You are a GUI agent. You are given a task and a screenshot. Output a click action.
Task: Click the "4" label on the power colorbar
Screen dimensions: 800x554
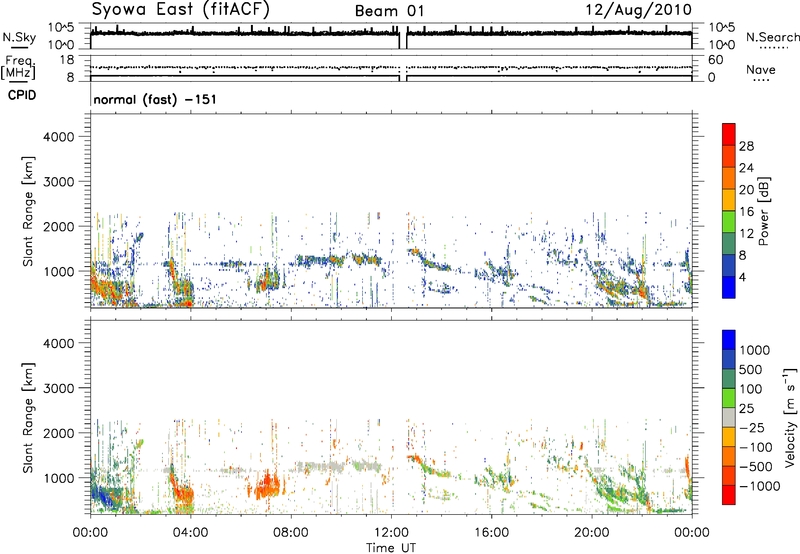743,277
